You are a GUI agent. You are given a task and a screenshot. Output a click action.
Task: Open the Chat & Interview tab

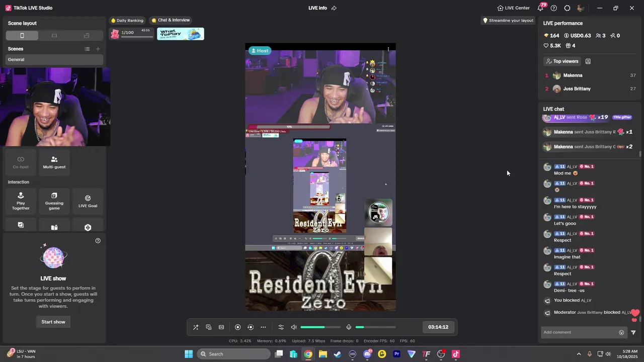pos(171,20)
